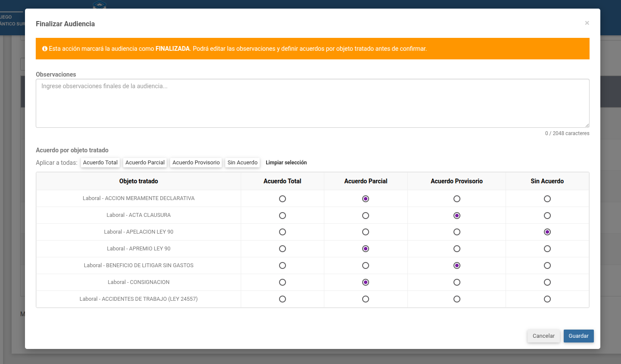Click the Limpiar selección link
The height and width of the screenshot is (364, 621).
point(286,163)
